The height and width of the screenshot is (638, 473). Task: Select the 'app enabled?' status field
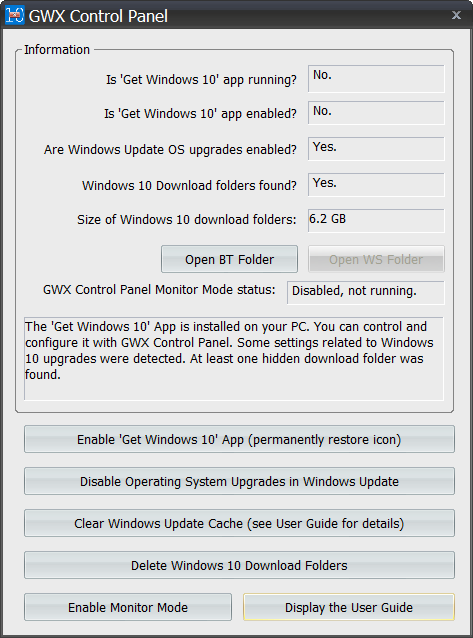376,113
